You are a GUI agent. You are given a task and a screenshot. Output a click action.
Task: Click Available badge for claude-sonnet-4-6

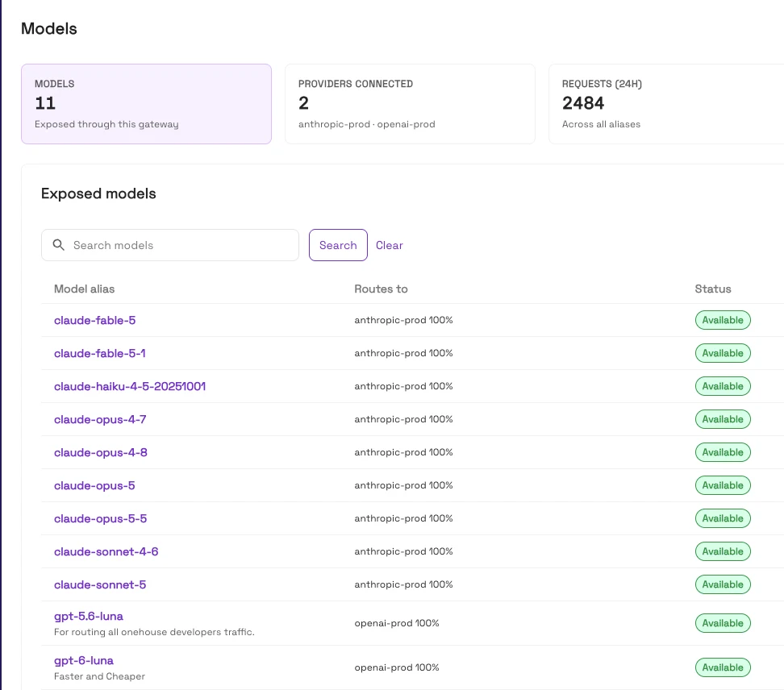(x=723, y=551)
